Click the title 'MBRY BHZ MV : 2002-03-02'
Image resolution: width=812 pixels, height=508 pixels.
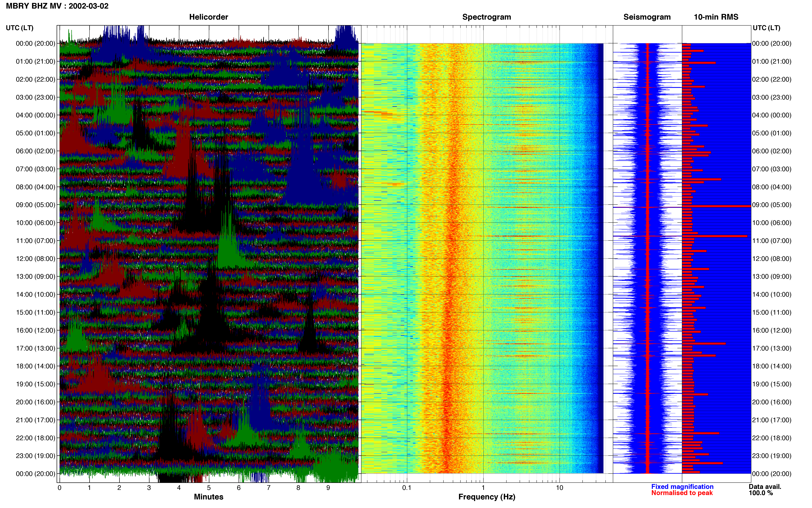tap(57, 6)
